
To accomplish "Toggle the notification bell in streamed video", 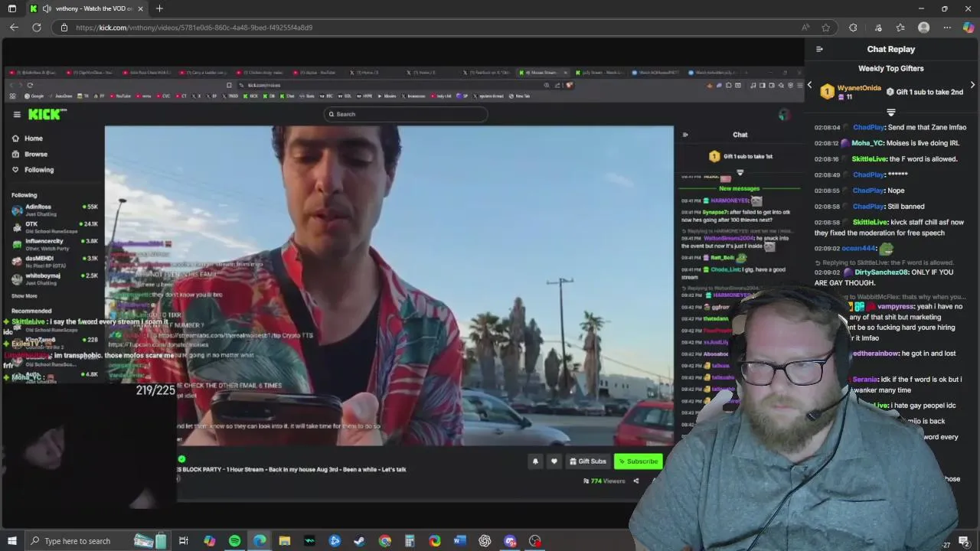I will point(535,461).
